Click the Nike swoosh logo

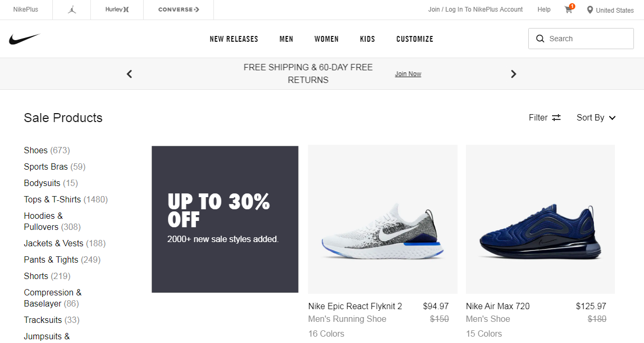click(x=24, y=39)
